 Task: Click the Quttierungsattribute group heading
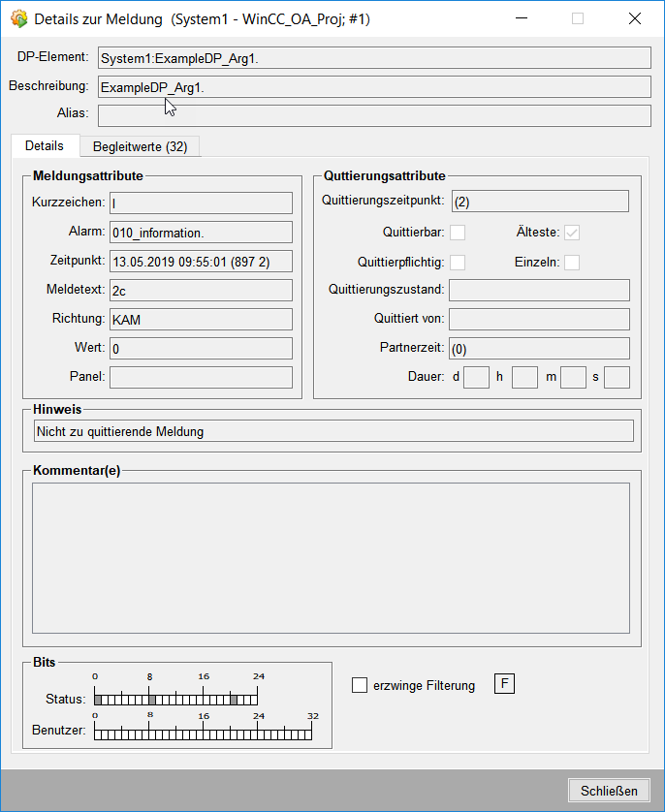click(384, 175)
